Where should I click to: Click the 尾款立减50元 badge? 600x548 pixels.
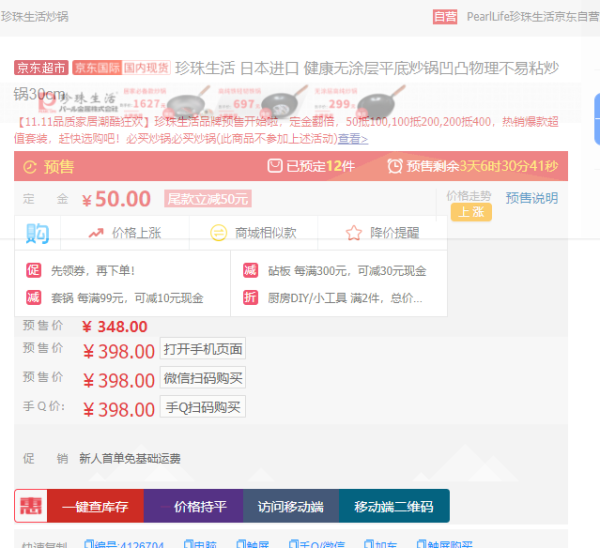pyautogui.click(x=208, y=199)
